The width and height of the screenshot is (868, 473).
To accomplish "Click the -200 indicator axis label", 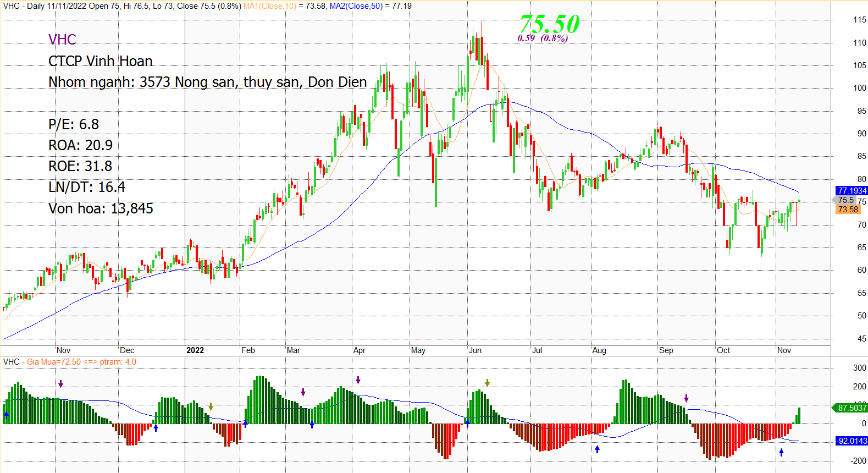I will [858, 461].
